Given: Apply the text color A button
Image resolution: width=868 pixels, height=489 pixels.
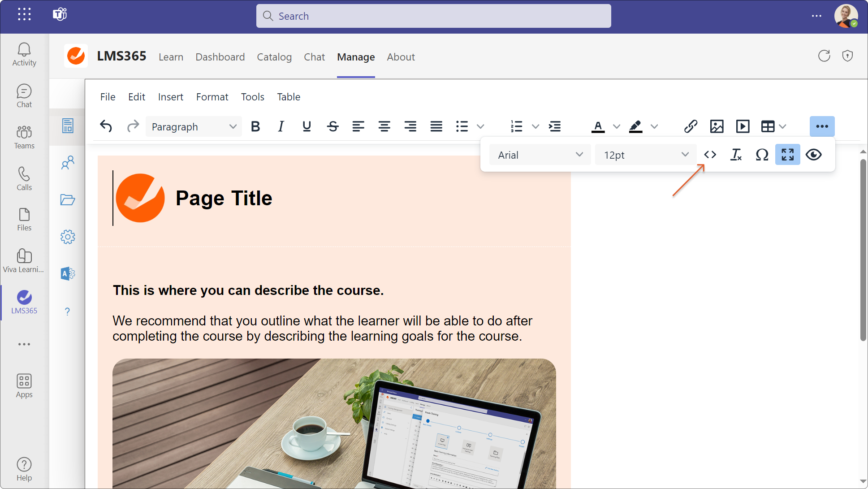Looking at the screenshot, I should click(598, 126).
